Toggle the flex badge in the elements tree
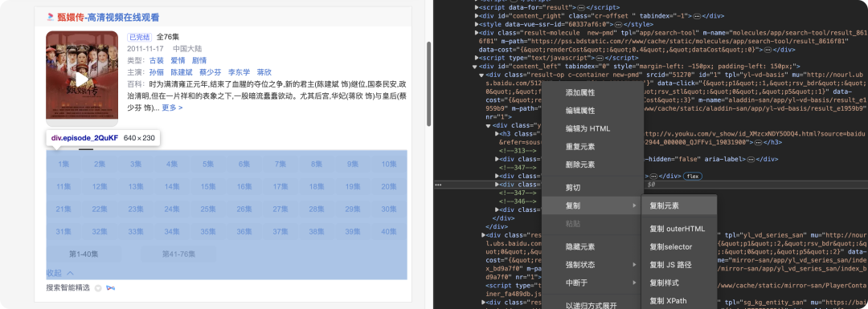Screen dimensions: 868x309 692,176
